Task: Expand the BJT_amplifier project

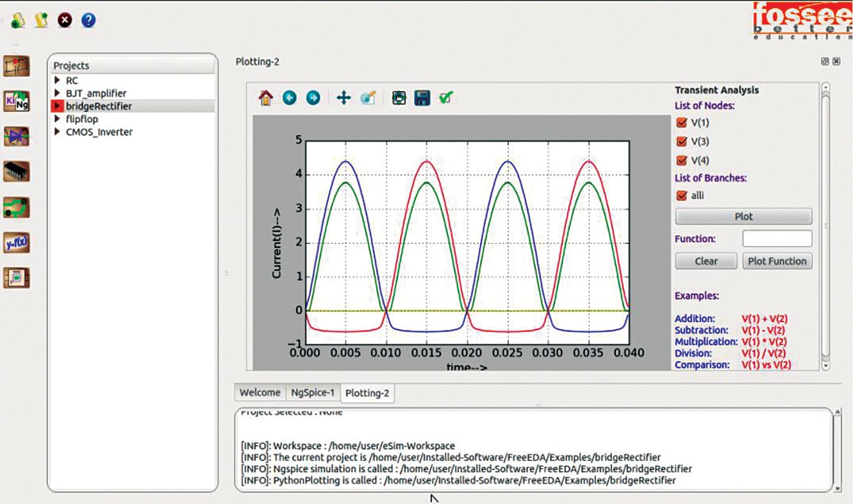Action: point(57,93)
